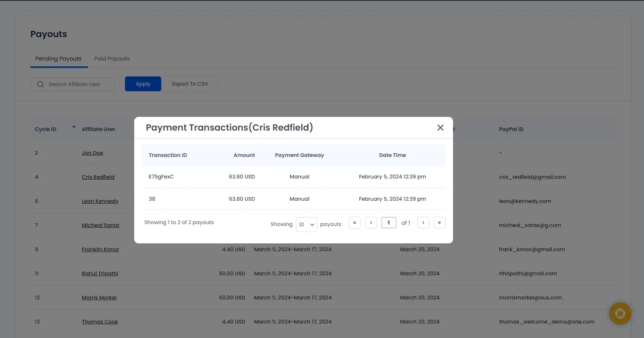Screen dimensions: 644x338
Task: Click Thomas Cook's cycle ID 13
Action: 37,322
